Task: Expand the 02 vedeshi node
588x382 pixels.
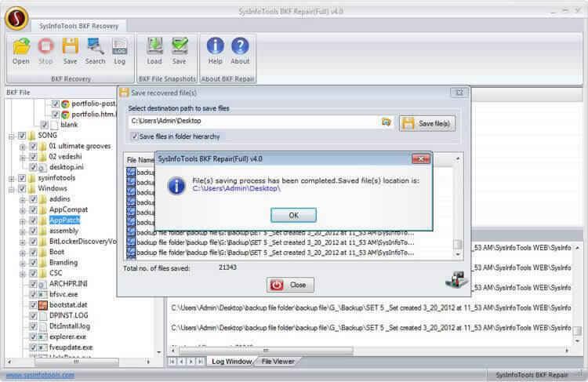Action: click(23, 157)
